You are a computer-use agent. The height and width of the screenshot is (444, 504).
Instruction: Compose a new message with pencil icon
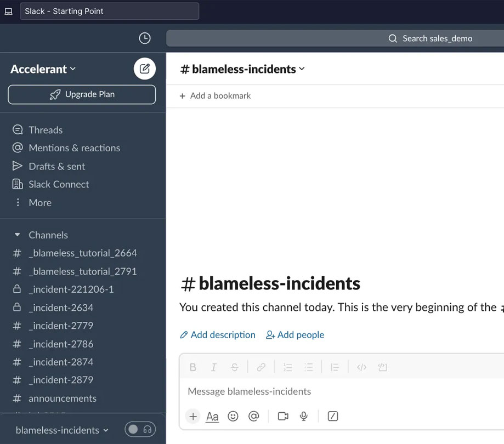[x=145, y=69]
